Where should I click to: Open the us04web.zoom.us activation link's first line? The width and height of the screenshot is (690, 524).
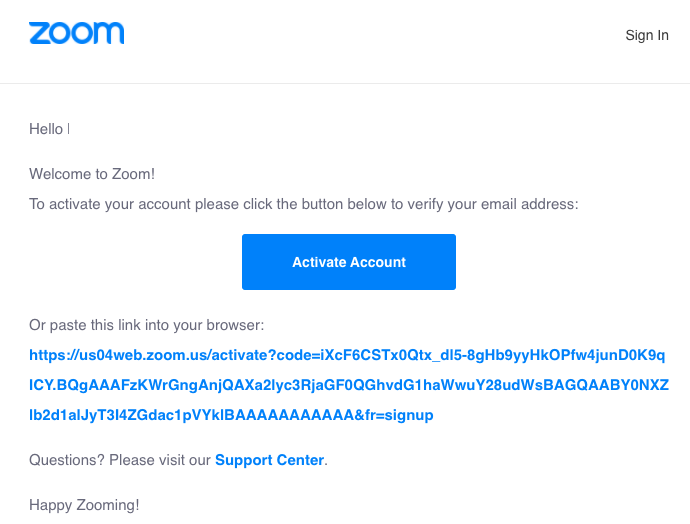(x=347, y=355)
